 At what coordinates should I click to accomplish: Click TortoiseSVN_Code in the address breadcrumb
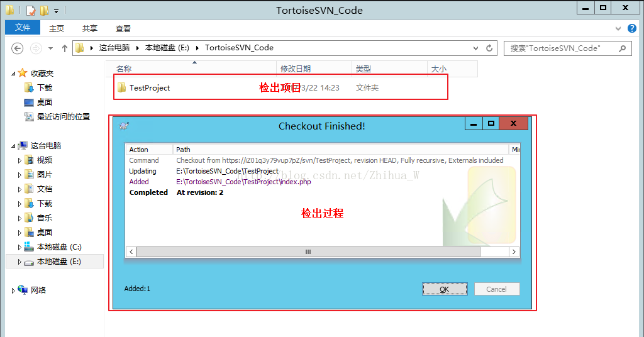click(239, 48)
